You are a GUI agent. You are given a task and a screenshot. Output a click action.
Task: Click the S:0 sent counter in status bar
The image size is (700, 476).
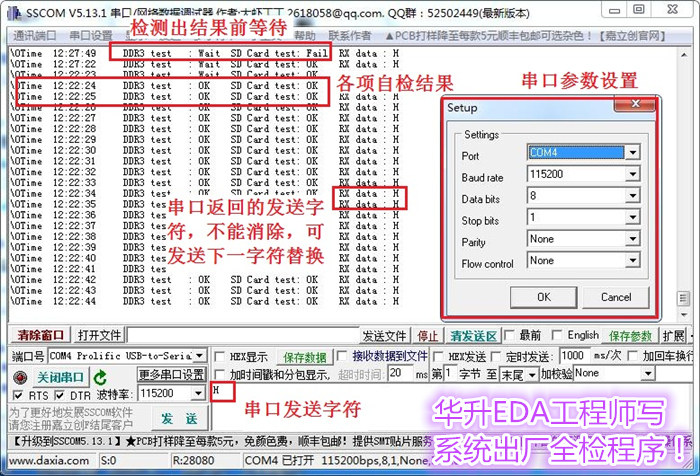tap(108, 460)
